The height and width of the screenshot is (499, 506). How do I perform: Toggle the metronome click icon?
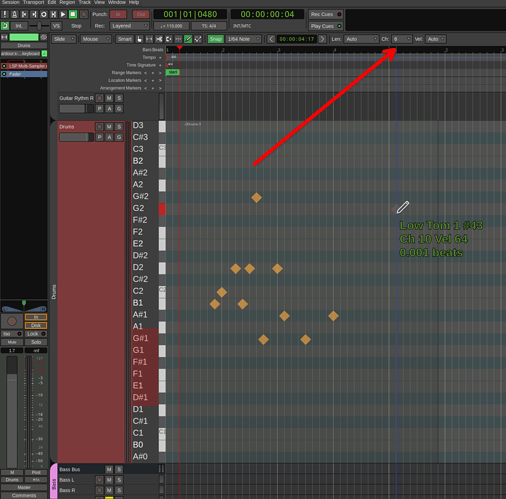coord(14,14)
